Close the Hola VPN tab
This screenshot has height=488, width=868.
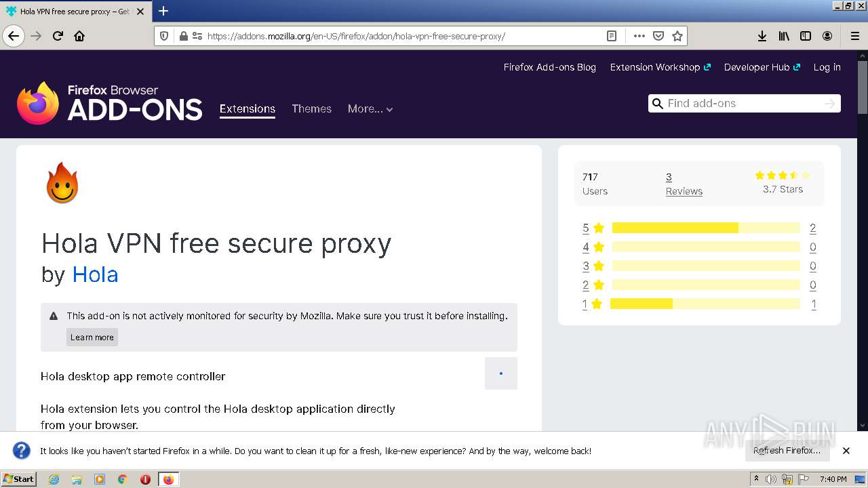(140, 12)
